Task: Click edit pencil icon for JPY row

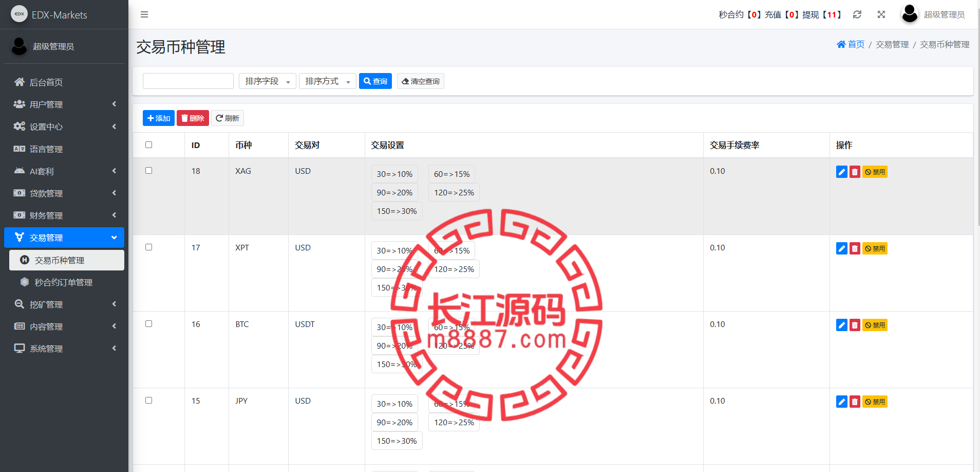Action: (842, 402)
